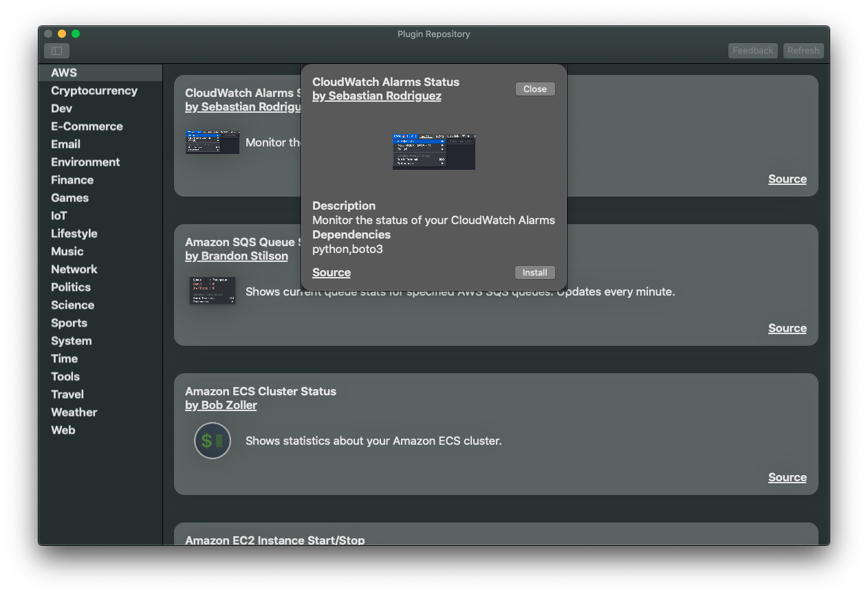
Task: Open Amazon ECS Cluster Status plugin icon
Action: click(213, 441)
